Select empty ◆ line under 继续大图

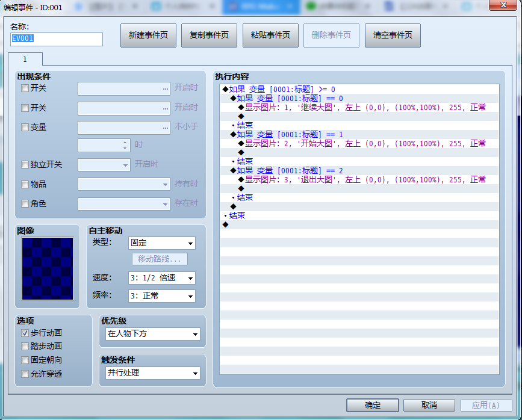click(359, 116)
